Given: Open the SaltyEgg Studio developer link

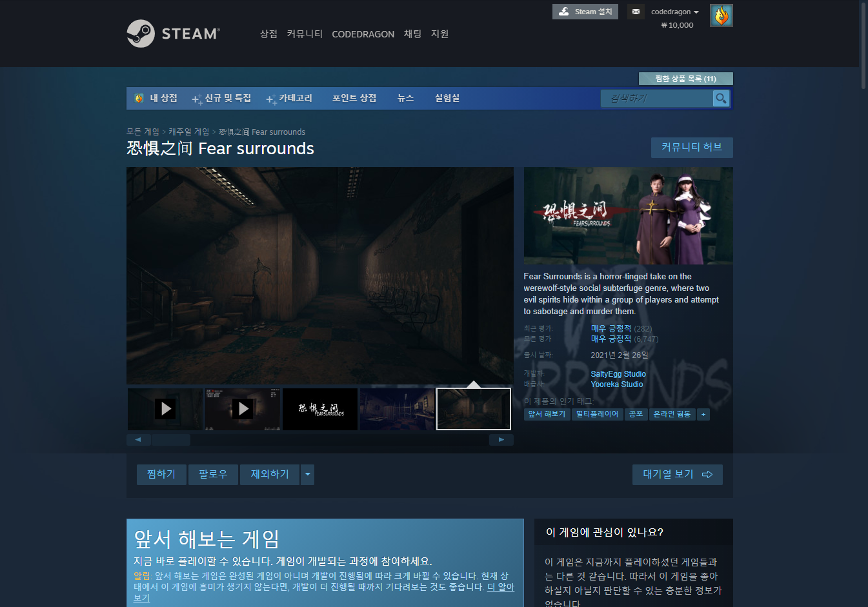Looking at the screenshot, I should (x=618, y=374).
